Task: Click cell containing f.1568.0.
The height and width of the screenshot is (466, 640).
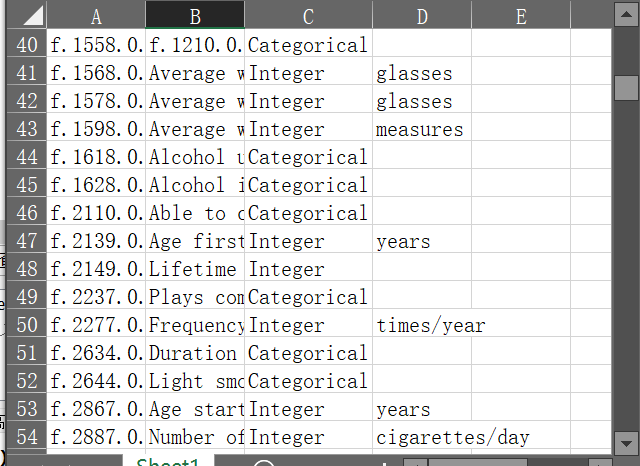Action: tap(96, 73)
